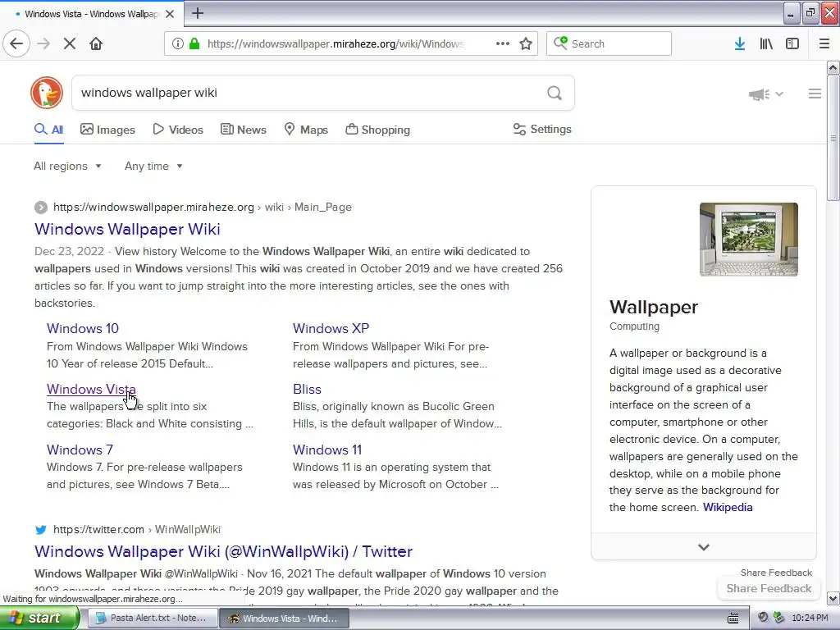The height and width of the screenshot is (630, 840).
Task: Click the page scrollbar down arrow
Action: click(833, 598)
